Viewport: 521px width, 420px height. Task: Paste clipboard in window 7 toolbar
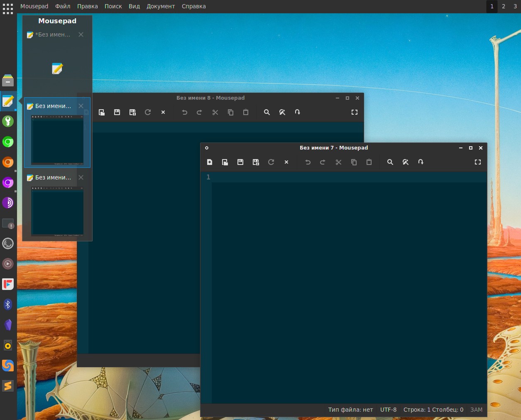[x=369, y=162]
